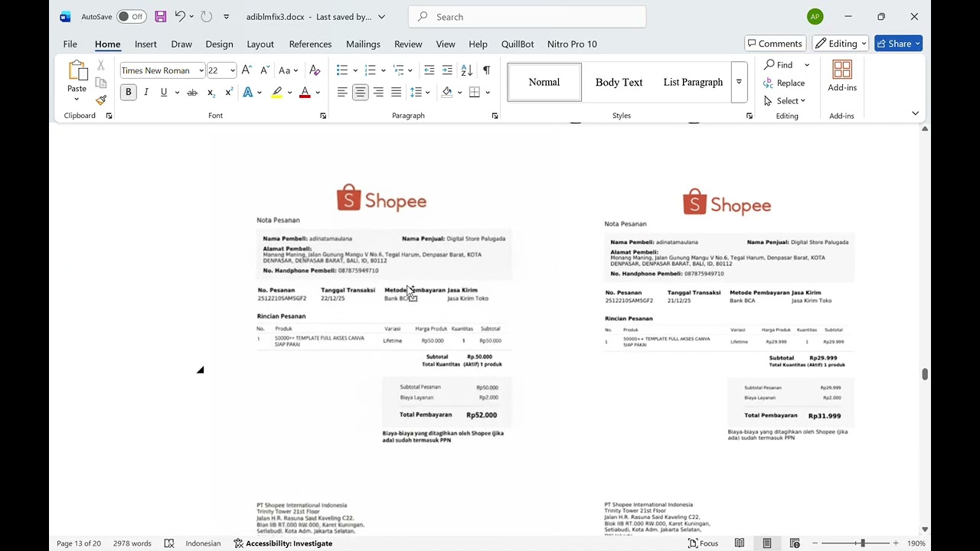The image size is (980, 551).
Task: Decrease font size with the smaller A
Action: point(265,70)
